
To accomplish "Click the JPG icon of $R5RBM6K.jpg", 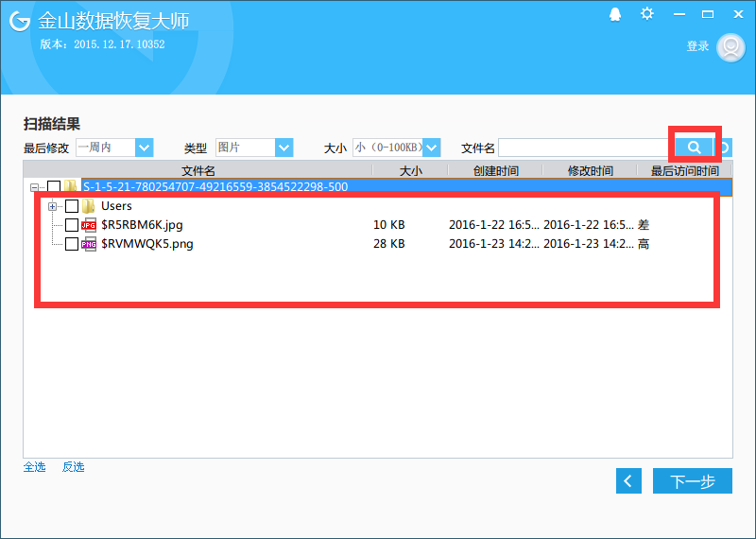I will [88, 225].
